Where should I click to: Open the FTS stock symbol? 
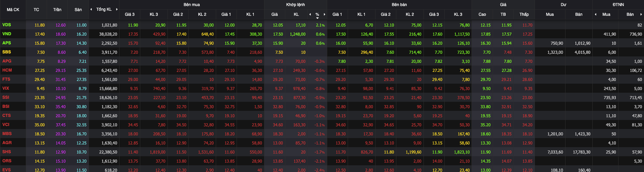6,79
